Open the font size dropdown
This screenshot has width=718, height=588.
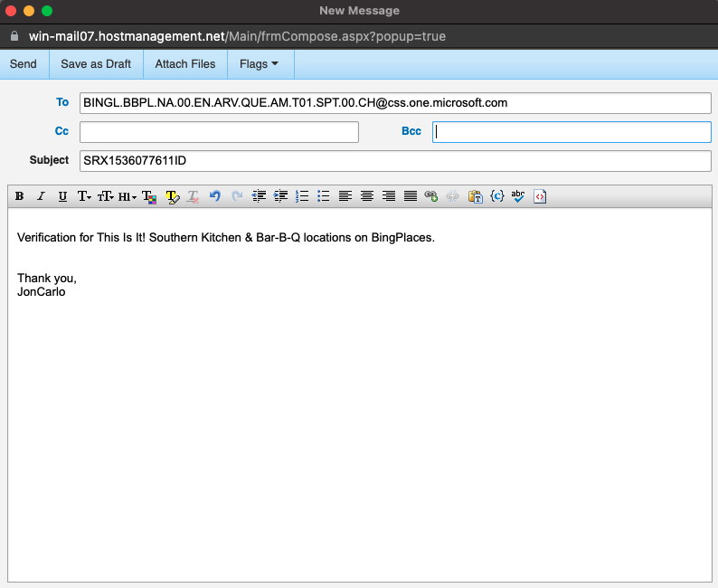[x=105, y=196]
